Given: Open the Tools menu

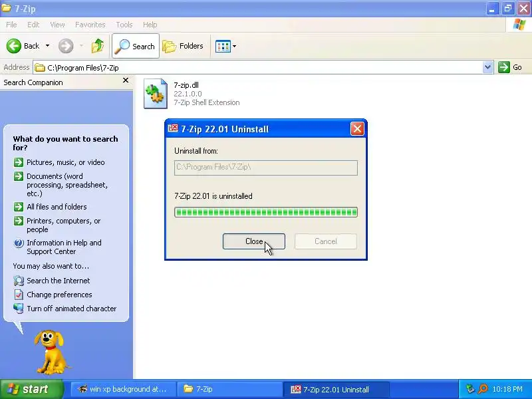Looking at the screenshot, I should point(124,25).
